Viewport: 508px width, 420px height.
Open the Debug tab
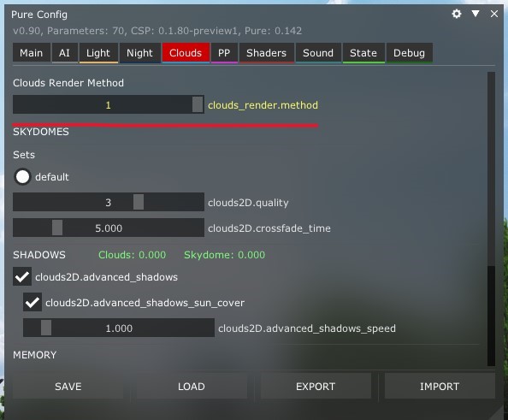(409, 53)
